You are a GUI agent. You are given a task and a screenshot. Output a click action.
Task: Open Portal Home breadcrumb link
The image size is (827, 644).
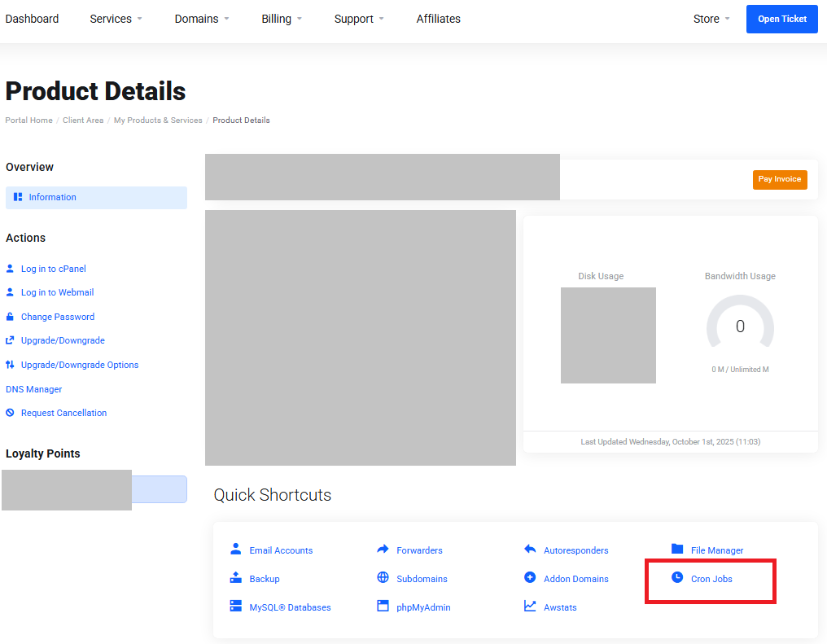click(x=29, y=120)
